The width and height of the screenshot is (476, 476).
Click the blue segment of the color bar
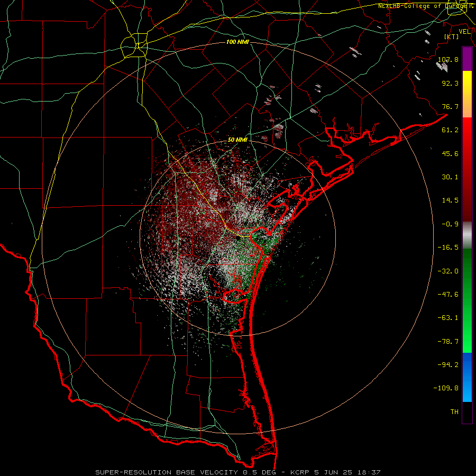(x=467, y=377)
